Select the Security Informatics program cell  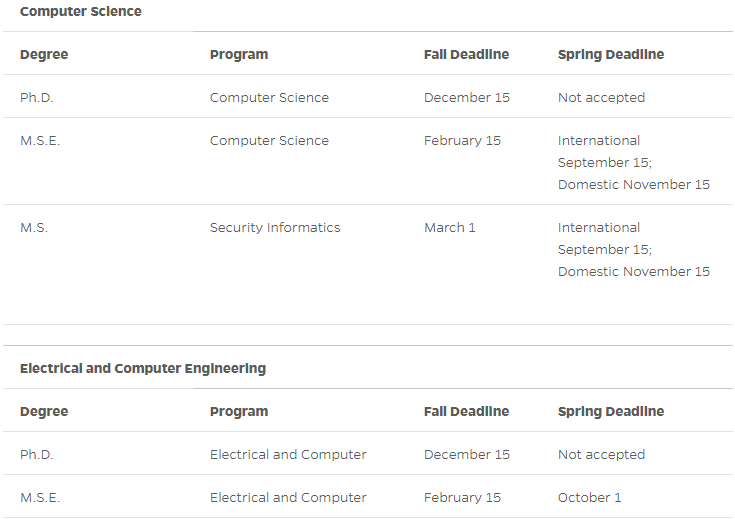coord(275,227)
